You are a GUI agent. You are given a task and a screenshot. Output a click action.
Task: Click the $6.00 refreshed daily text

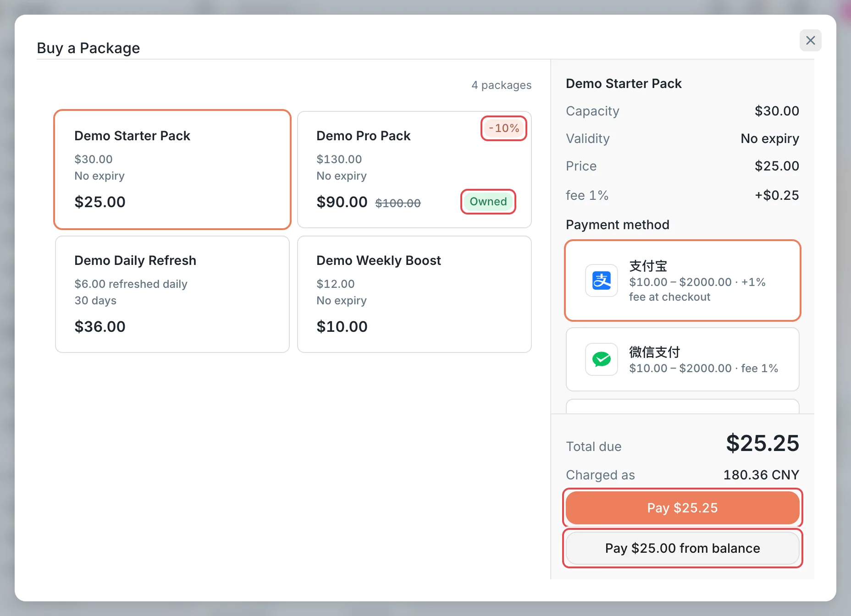tap(131, 284)
